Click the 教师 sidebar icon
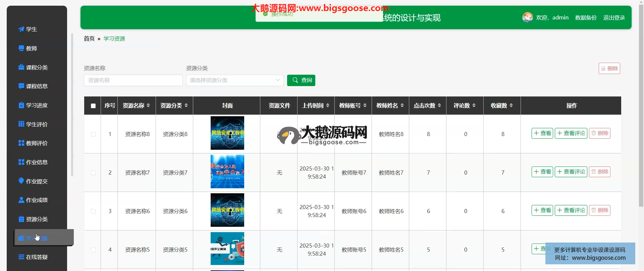The image size is (644, 271). tap(21, 48)
